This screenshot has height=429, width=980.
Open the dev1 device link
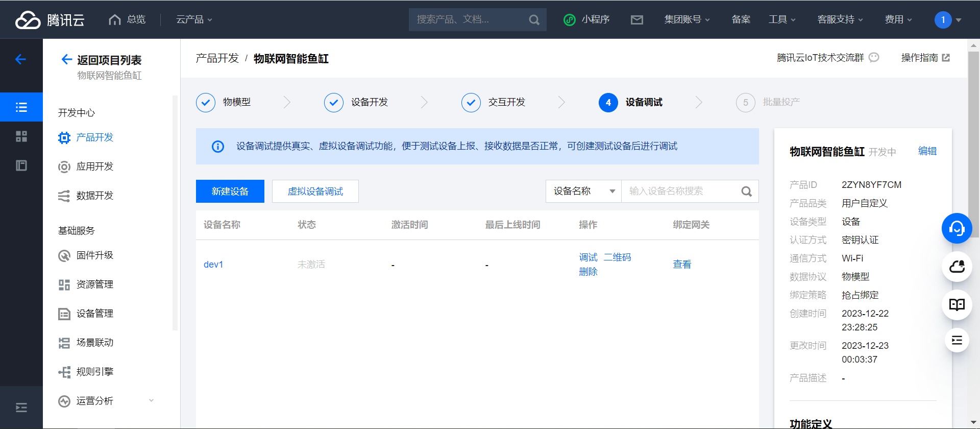(213, 265)
